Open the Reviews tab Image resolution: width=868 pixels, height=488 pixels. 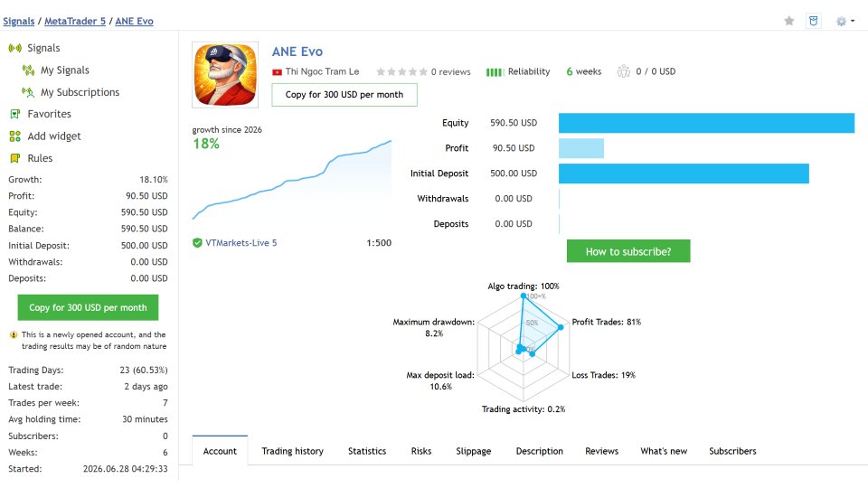click(602, 451)
